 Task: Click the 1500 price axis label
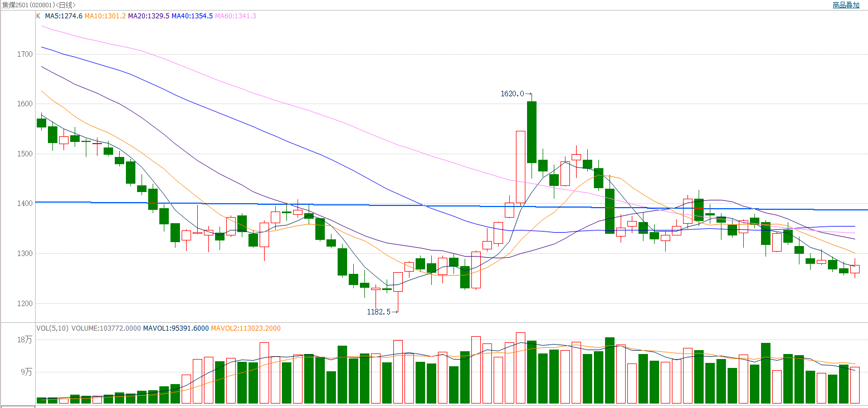[26, 154]
